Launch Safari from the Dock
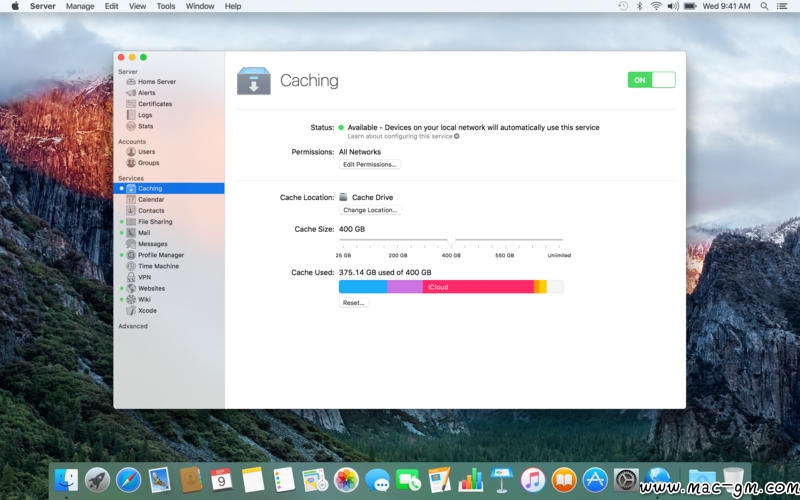The width and height of the screenshot is (800, 500). [128, 480]
